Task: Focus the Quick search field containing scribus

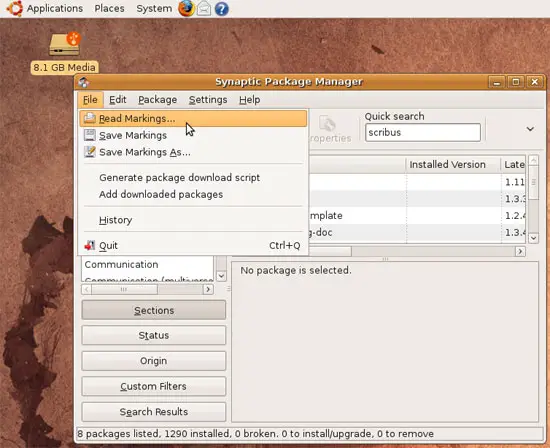Action: 423,132
